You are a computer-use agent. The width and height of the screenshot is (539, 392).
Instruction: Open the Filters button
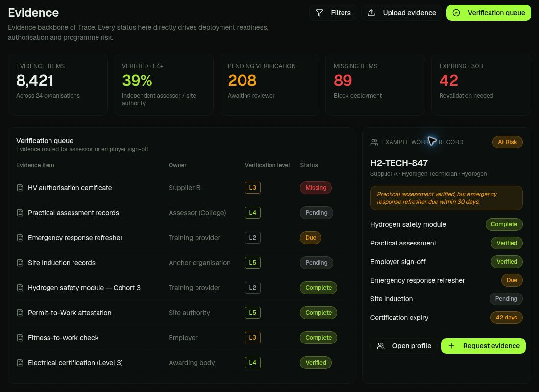(x=333, y=13)
